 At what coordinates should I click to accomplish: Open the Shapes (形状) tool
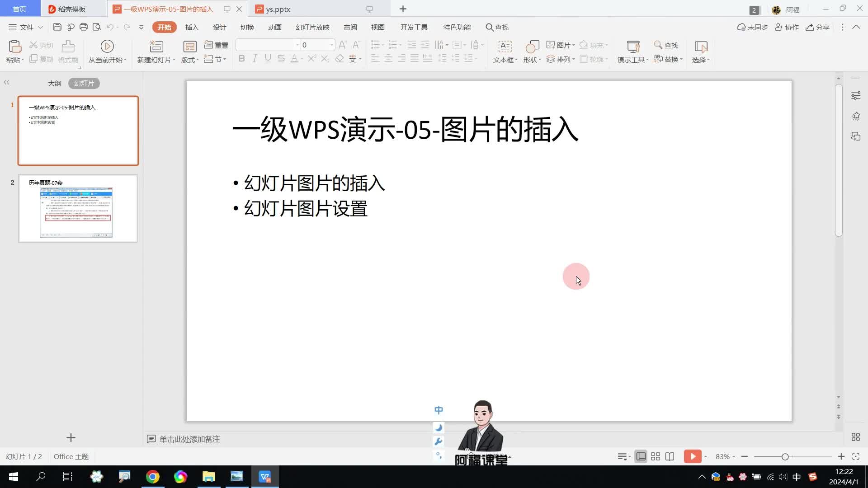click(x=532, y=46)
